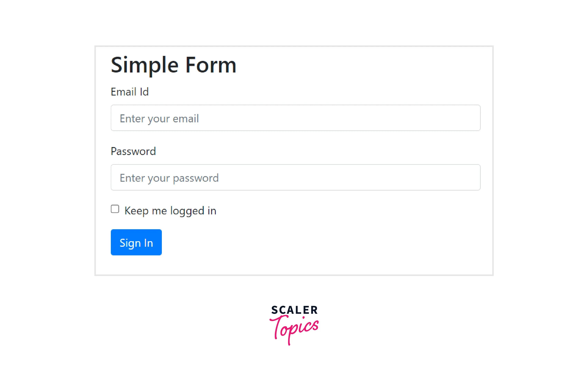Click the SCALER wordmark in logo

tap(294, 310)
